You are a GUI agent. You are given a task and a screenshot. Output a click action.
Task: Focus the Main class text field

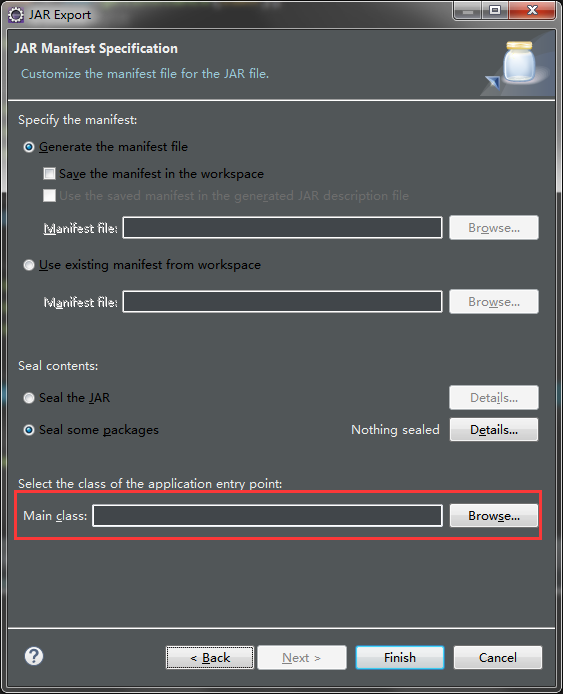click(x=267, y=516)
